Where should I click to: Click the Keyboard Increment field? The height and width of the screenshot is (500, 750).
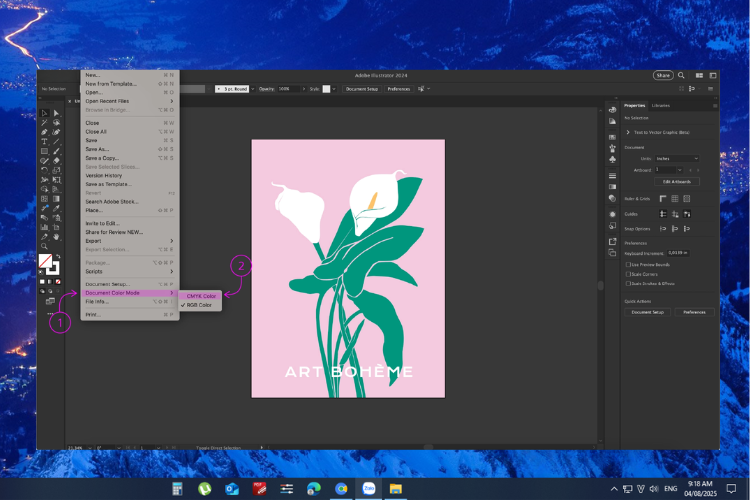pos(678,253)
